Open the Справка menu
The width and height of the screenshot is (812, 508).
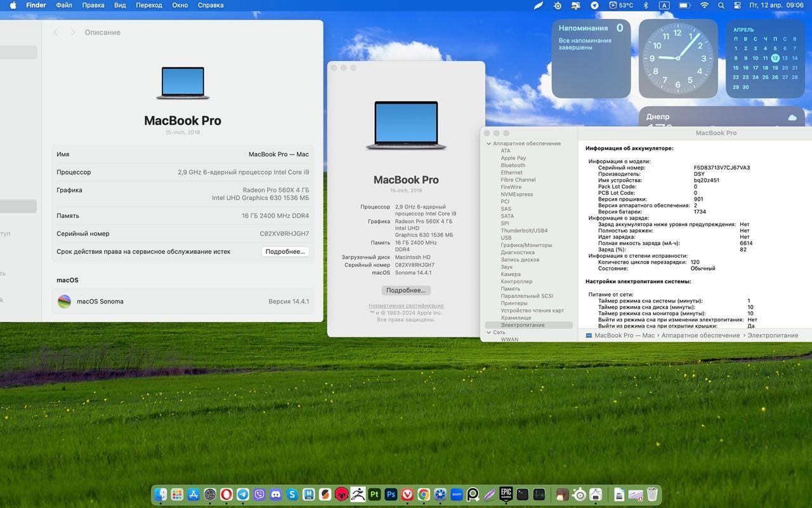[211, 5]
